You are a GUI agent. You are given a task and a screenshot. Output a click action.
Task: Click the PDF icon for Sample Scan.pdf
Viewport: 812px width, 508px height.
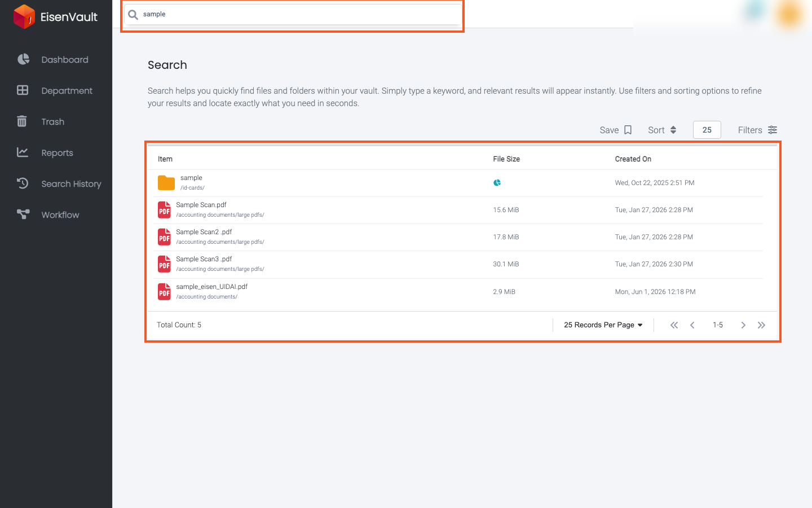click(164, 210)
